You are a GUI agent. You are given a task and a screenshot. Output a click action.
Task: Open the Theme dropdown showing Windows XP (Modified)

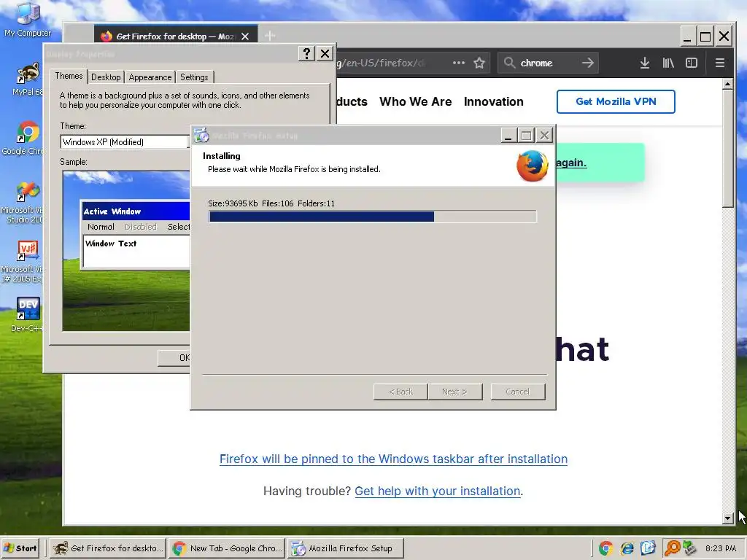pyautogui.click(x=125, y=142)
